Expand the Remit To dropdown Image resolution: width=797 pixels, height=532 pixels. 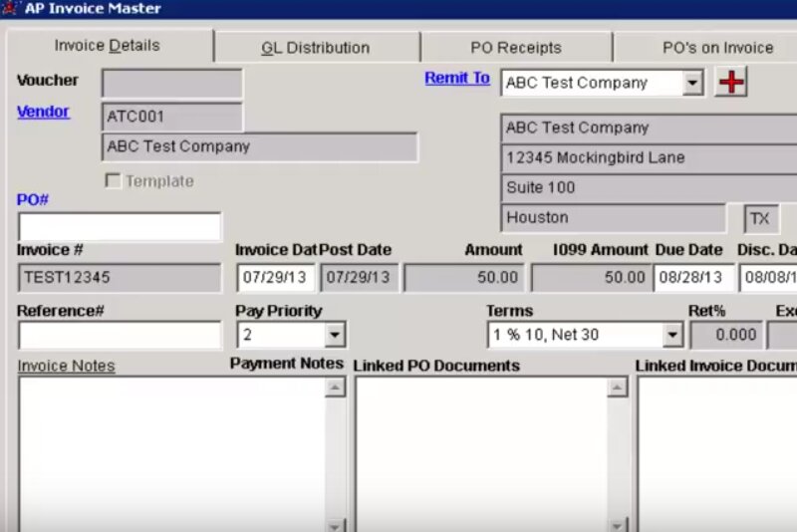click(x=693, y=84)
